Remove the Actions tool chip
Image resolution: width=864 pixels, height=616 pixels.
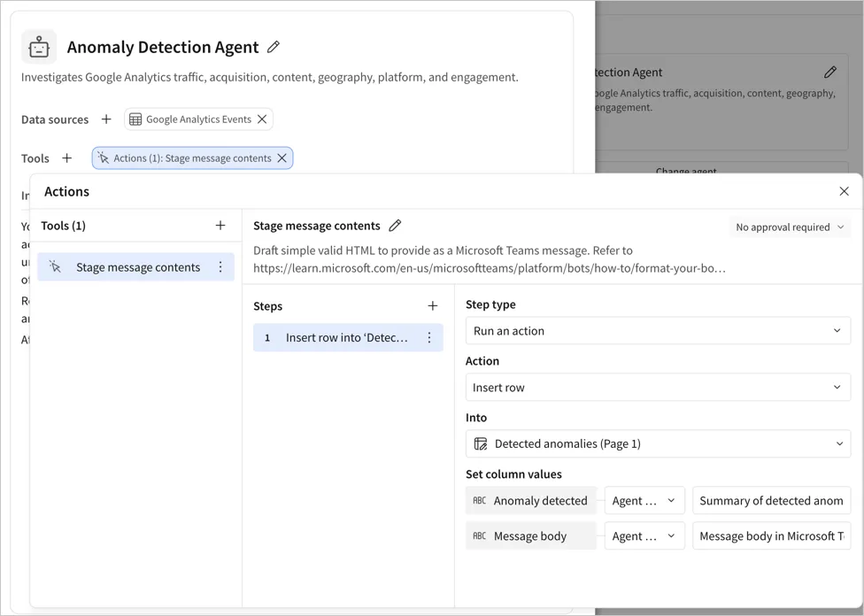282,158
